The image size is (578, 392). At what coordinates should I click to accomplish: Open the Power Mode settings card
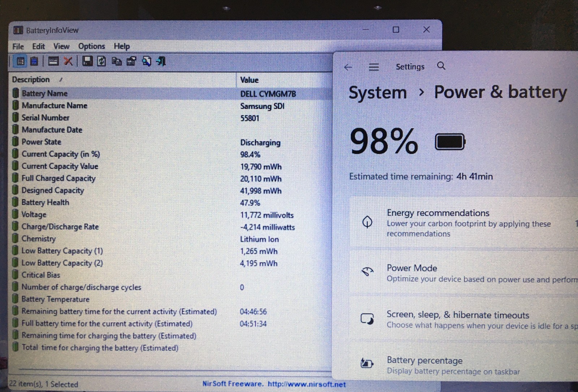click(463, 273)
